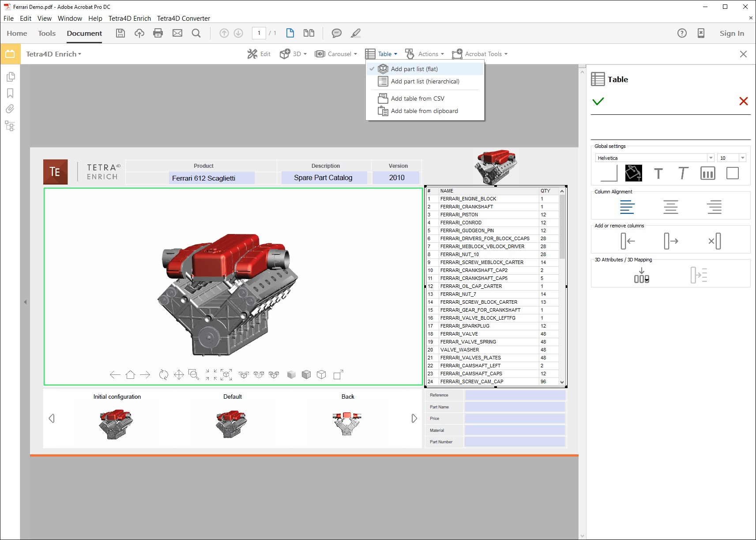Click the italic T text style icon
The height and width of the screenshot is (540, 756).
click(683, 174)
